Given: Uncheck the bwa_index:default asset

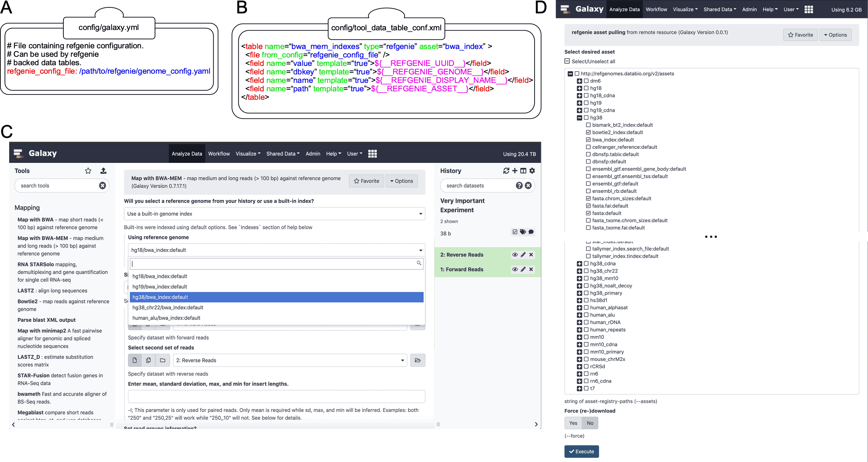Looking at the screenshot, I should point(588,140).
